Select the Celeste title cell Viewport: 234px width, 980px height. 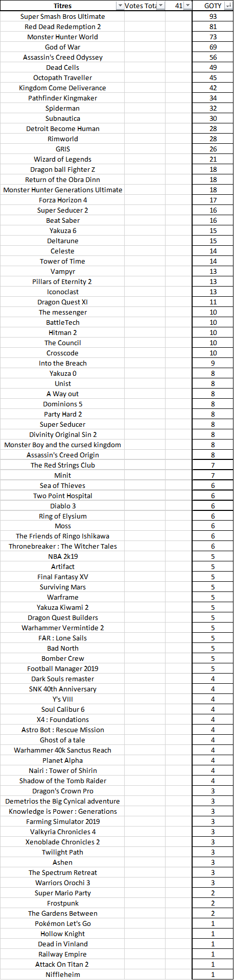click(x=62, y=251)
